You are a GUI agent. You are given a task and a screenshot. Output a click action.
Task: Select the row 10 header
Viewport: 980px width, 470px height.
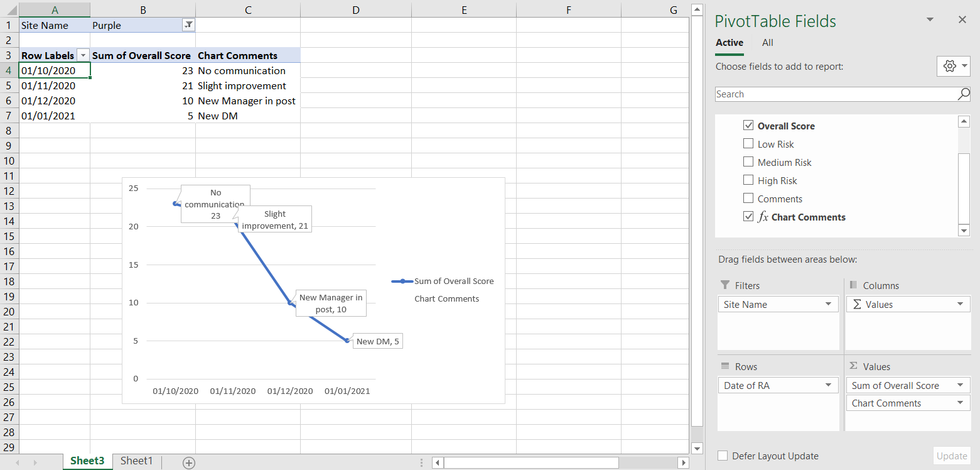[9, 161]
